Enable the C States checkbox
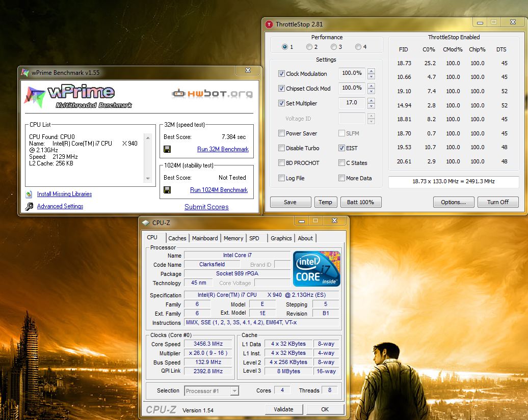 click(341, 163)
